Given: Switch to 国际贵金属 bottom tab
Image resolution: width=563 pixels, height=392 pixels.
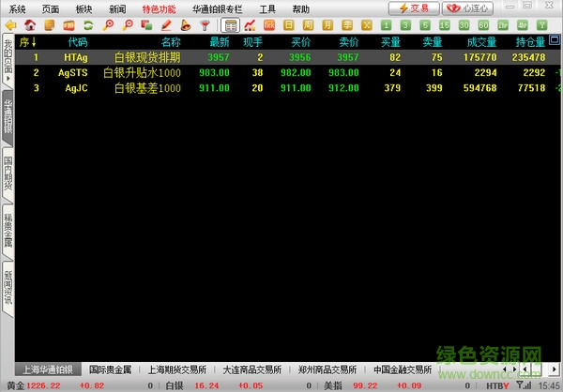Looking at the screenshot, I should coord(110,369).
